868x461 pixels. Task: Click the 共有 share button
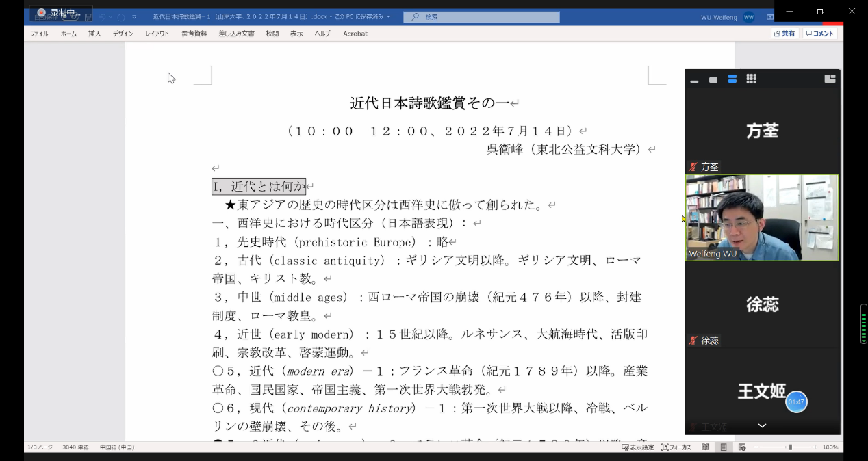coord(784,34)
